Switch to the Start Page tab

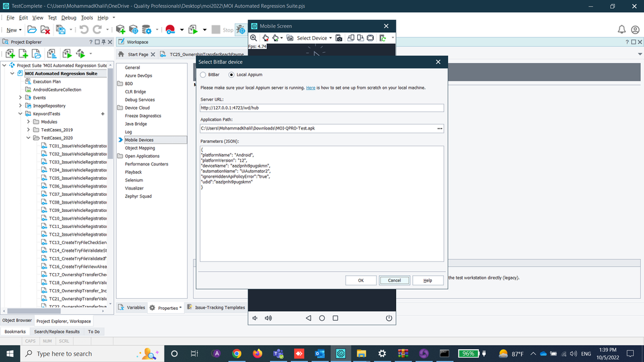click(x=137, y=55)
